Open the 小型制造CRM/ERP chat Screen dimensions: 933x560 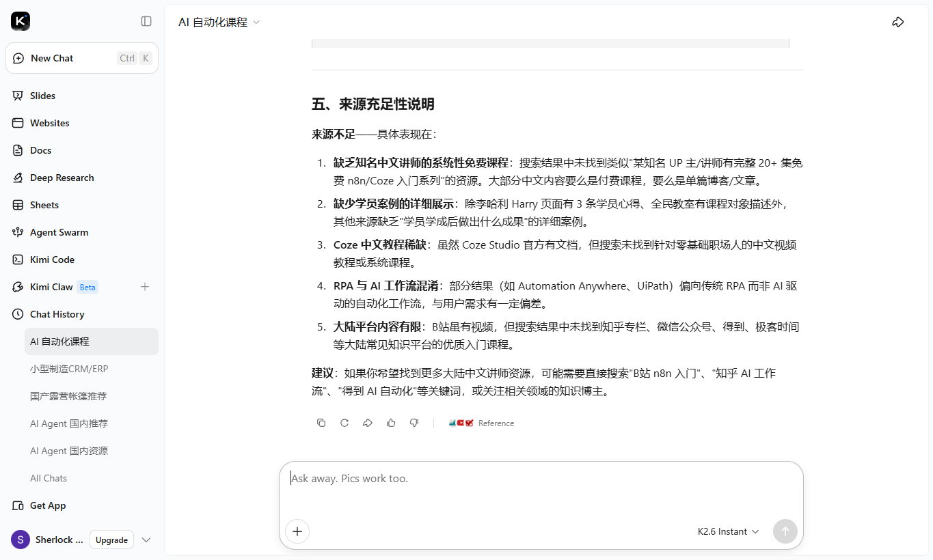(92, 369)
